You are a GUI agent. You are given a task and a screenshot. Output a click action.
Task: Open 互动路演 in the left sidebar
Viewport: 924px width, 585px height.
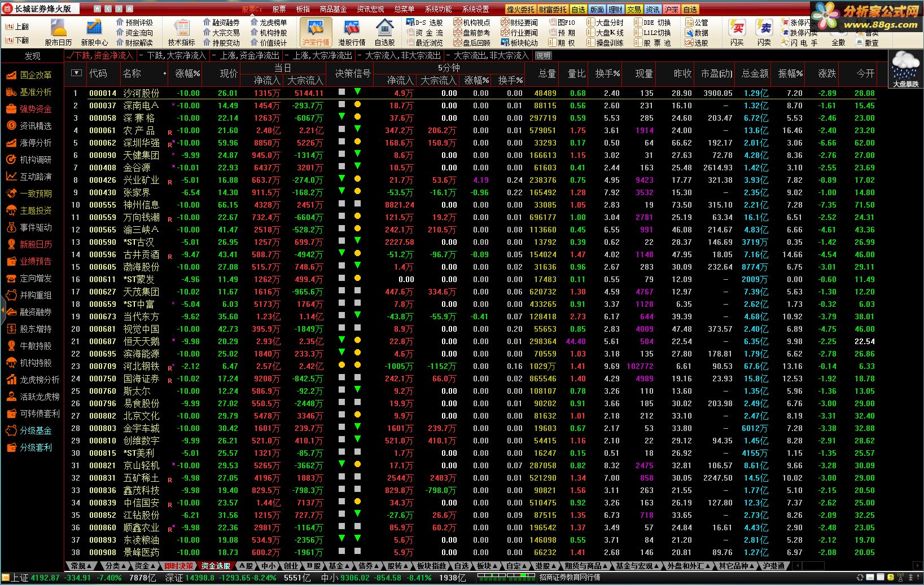30,177
